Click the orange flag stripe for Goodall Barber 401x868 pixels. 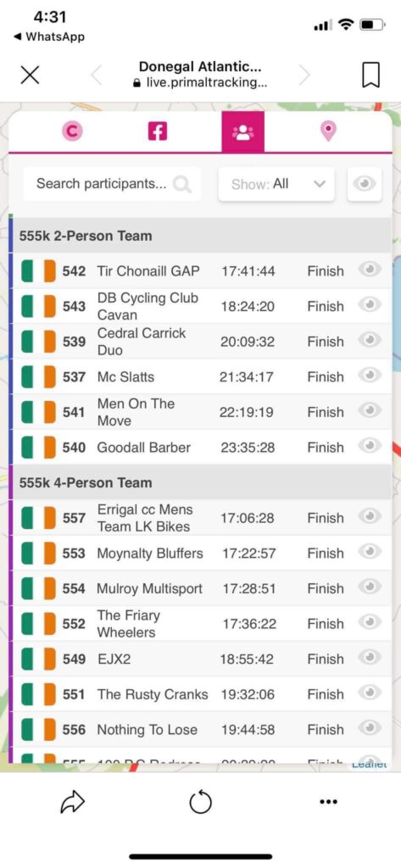coord(50,448)
